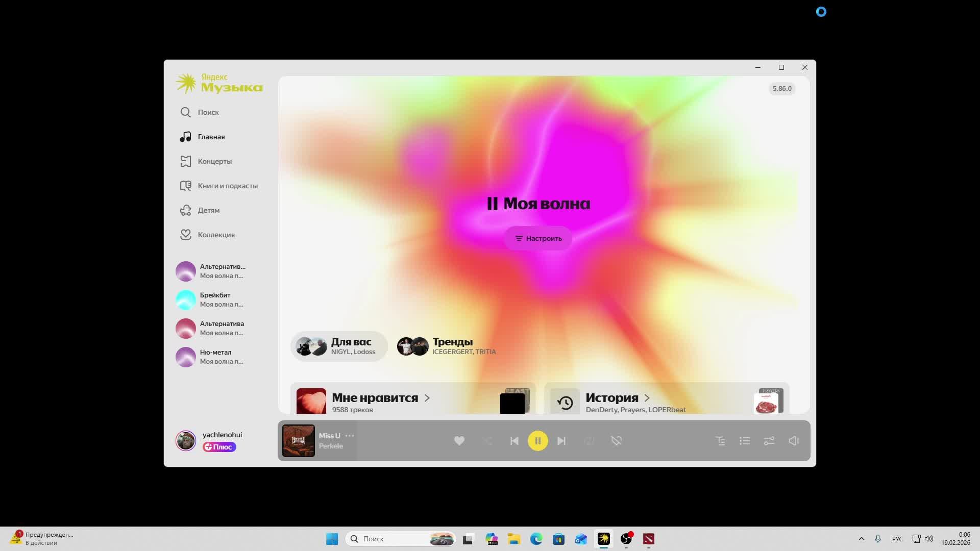Dislike the current track with crossed heart
980x551 pixels.
616,441
